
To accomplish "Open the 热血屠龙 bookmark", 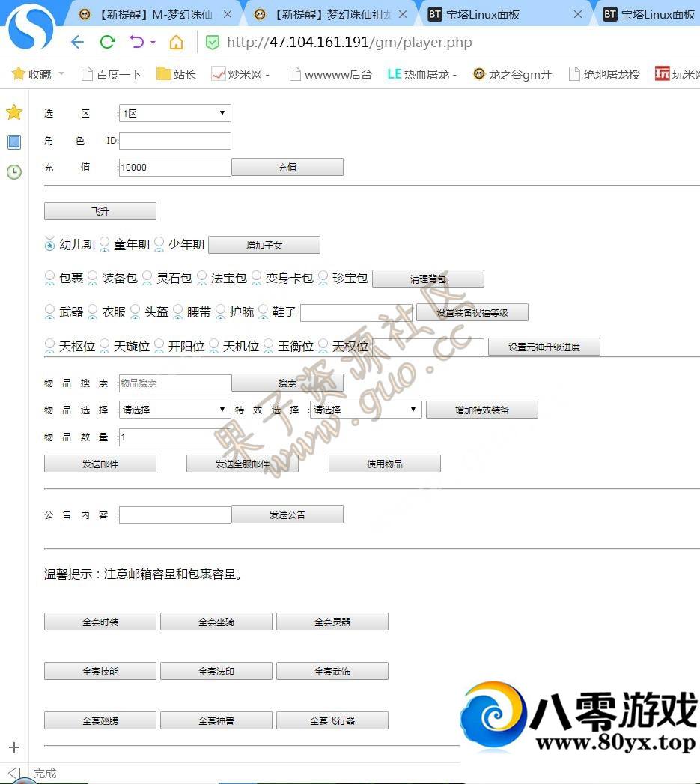I will tap(421, 74).
